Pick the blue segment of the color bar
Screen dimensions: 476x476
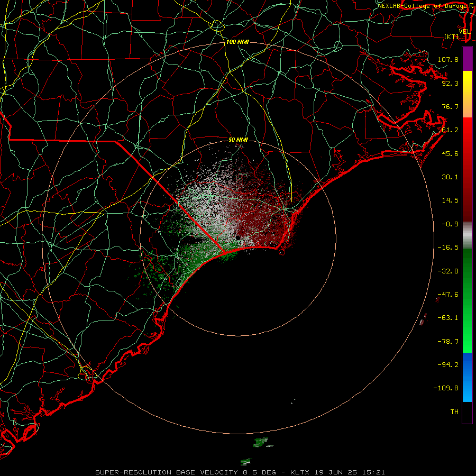[467, 377]
